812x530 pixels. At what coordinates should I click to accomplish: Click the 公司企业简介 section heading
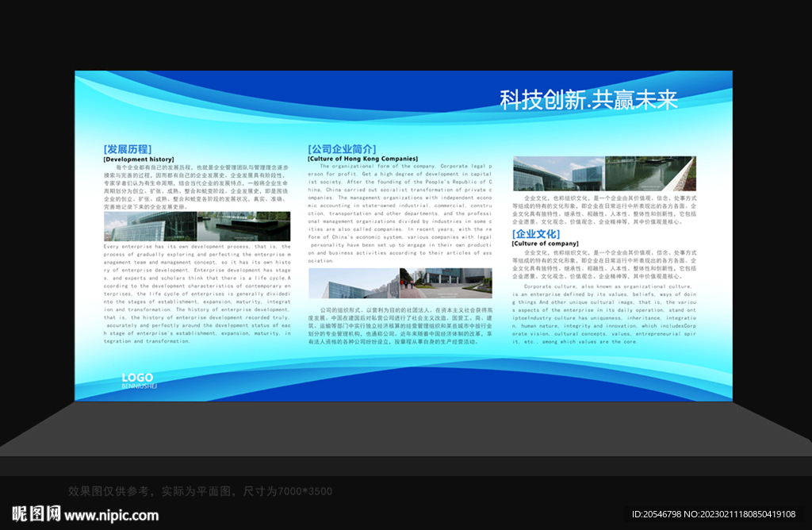coord(342,148)
